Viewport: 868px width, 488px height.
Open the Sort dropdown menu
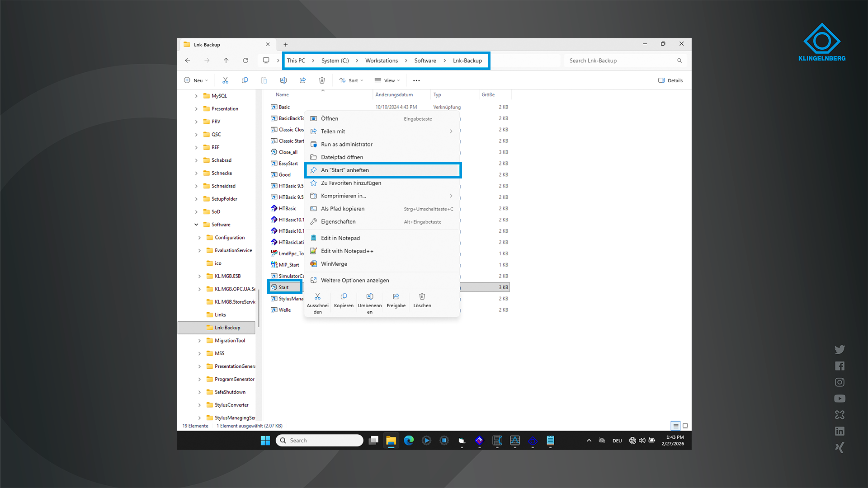351,80
